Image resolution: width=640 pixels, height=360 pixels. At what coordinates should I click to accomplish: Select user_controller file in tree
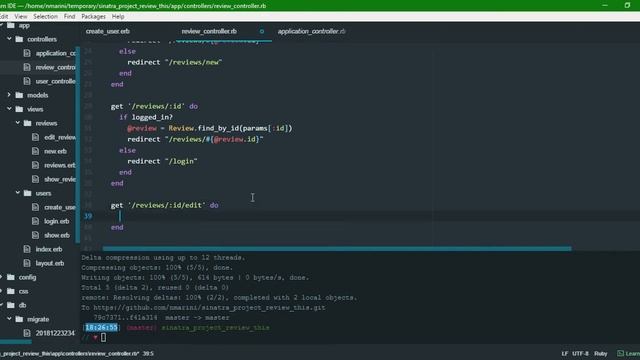point(56,81)
